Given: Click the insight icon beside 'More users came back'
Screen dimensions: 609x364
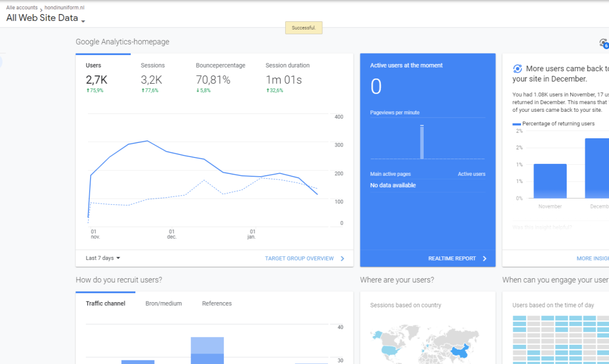Looking at the screenshot, I should click(x=517, y=69).
